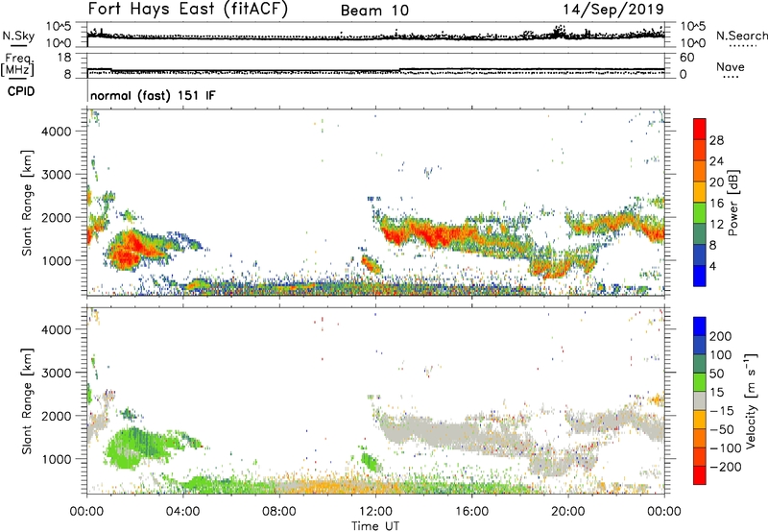Click the '60' Nave axis value
768x532 pixels.
coord(686,58)
